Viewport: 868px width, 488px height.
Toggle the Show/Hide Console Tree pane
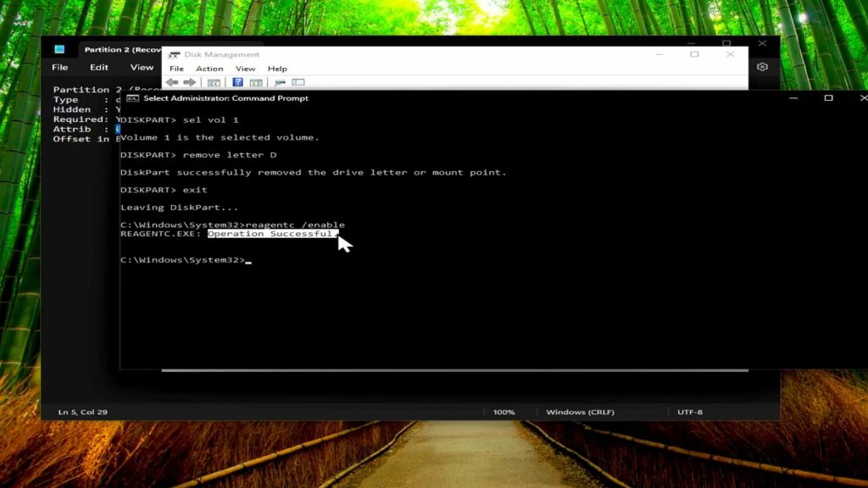pyautogui.click(x=213, y=82)
